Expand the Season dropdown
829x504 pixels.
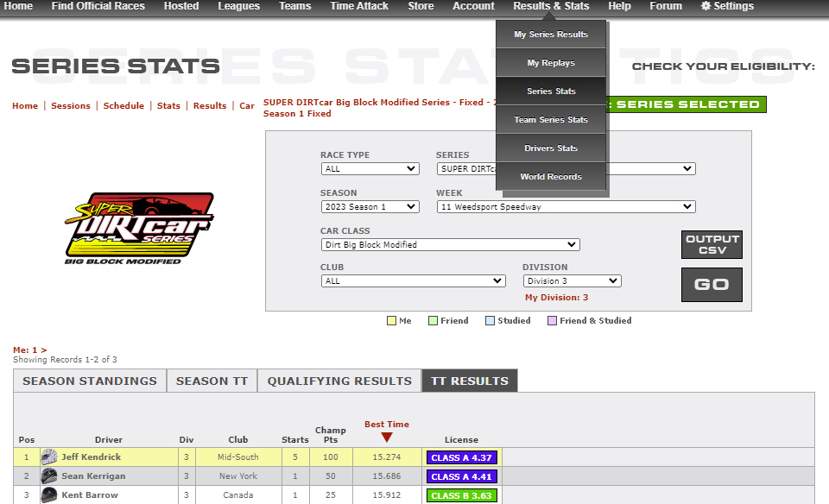click(x=370, y=207)
